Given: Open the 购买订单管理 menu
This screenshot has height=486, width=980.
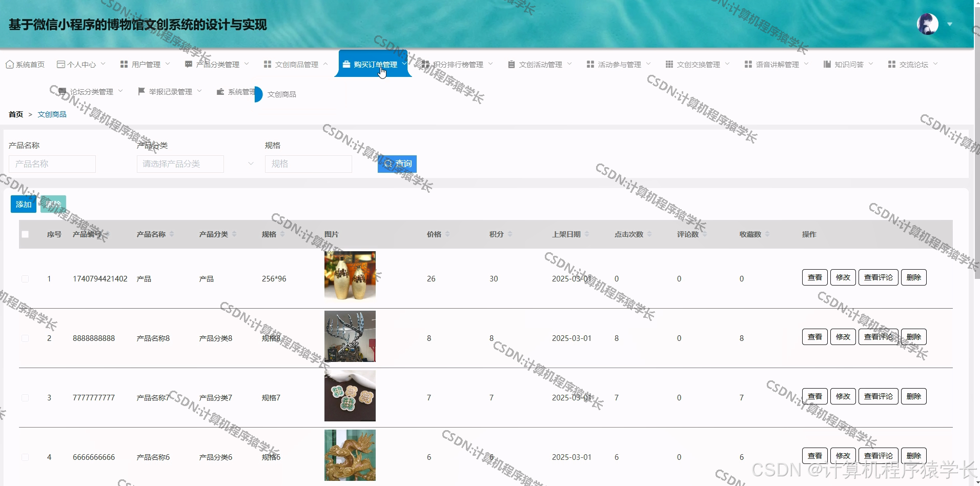Looking at the screenshot, I should pos(373,64).
